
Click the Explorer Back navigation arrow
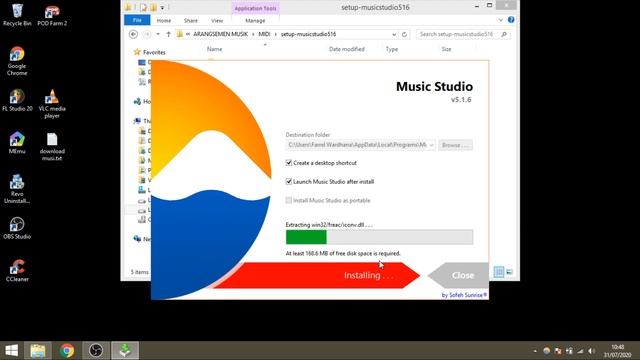133,34
